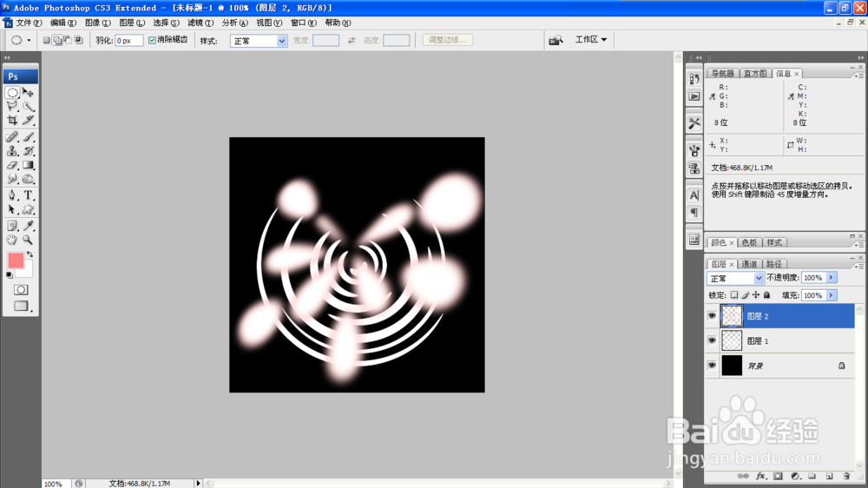The image size is (868, 488).
Task: Swap foreground and background colors
Action: coord(30,254)
